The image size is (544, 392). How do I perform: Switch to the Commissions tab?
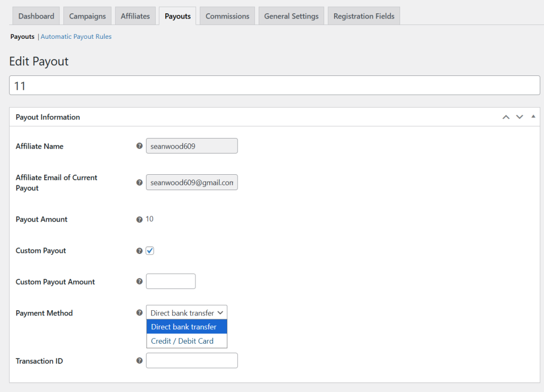coord(227,16)
